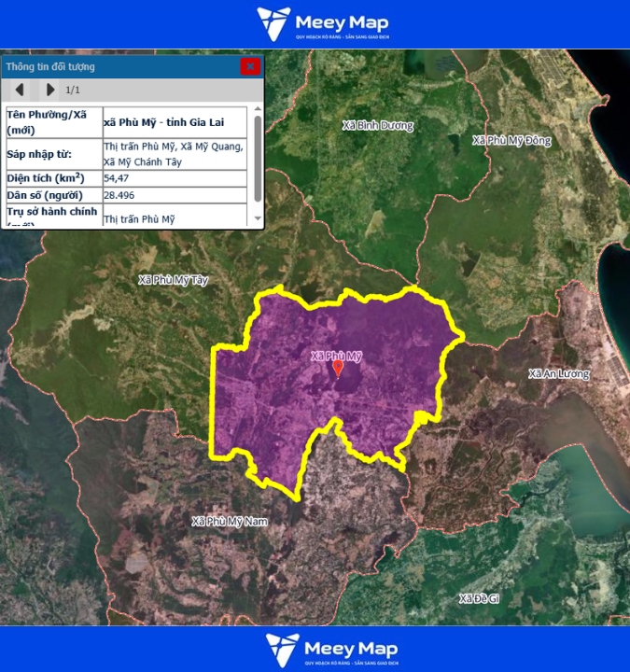Screen dimensions: 630x672
Task: Select Xã Phù Mỹ Đông region label
Action: [511, 140]
